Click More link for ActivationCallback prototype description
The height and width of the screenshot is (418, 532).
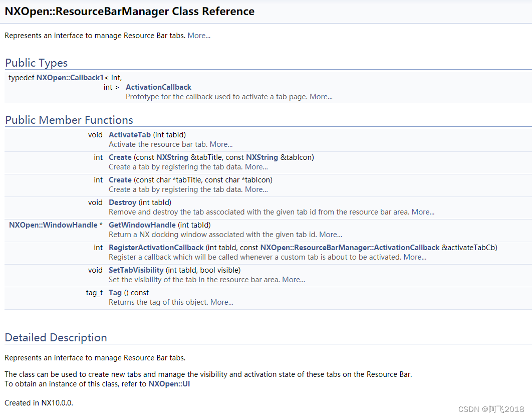[321, 96]
